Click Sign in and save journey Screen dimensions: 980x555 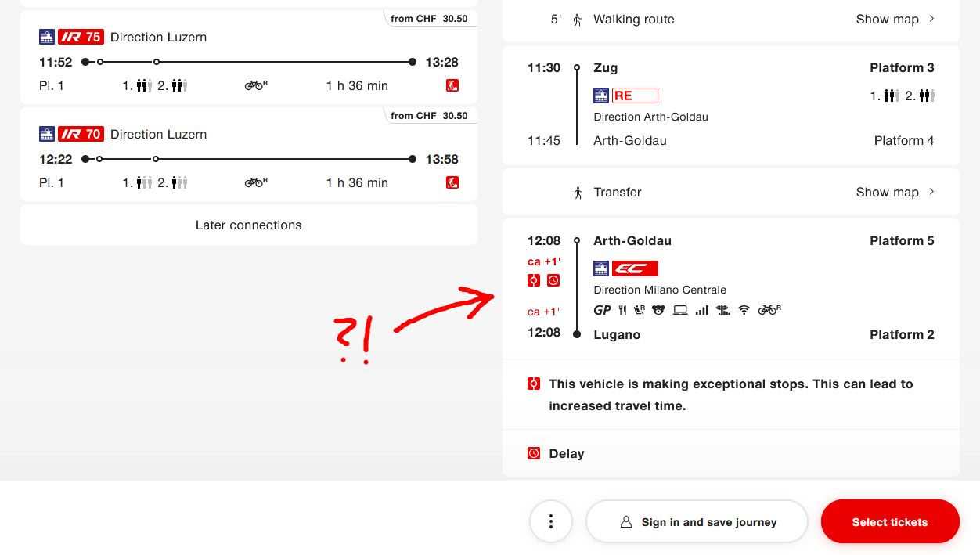click(x=697, y=522)
